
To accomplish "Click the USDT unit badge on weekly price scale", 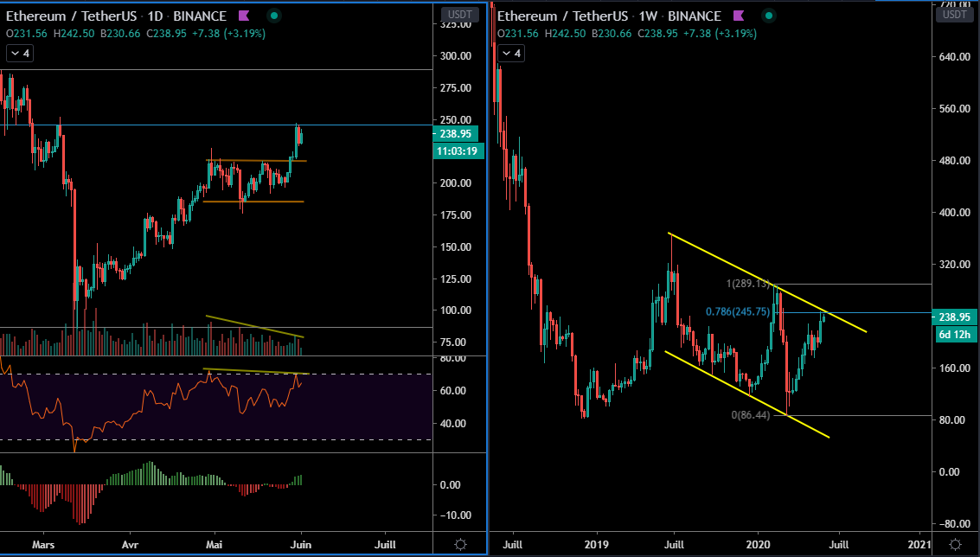I will coord(954,14).
